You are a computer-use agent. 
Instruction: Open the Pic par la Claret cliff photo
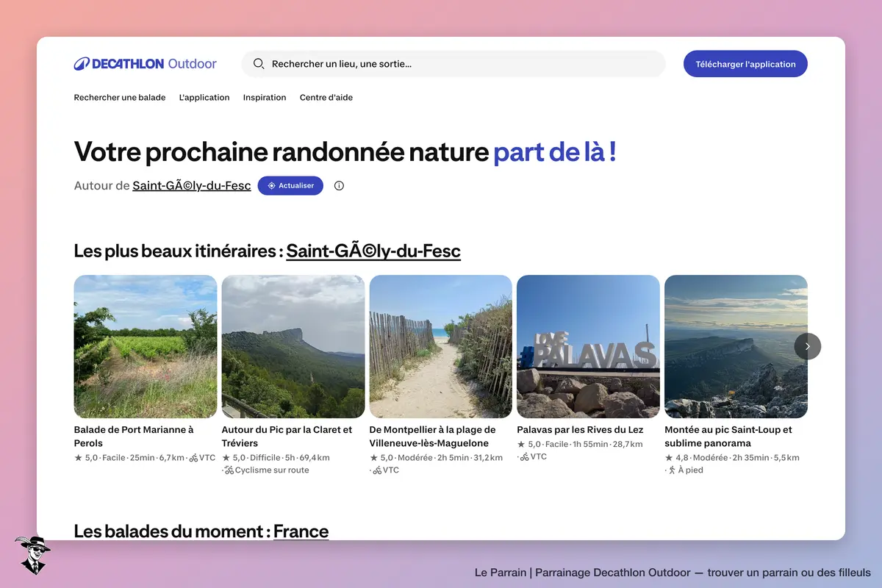point(293,347)
